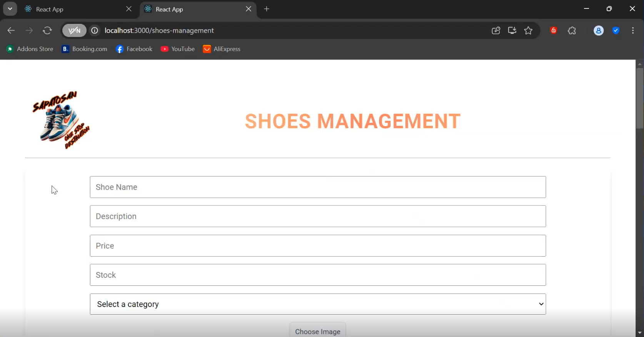The width and height of the screenshot is (644, 337).
Task: Reload the page with refresh icon
Action: [47, 30]
